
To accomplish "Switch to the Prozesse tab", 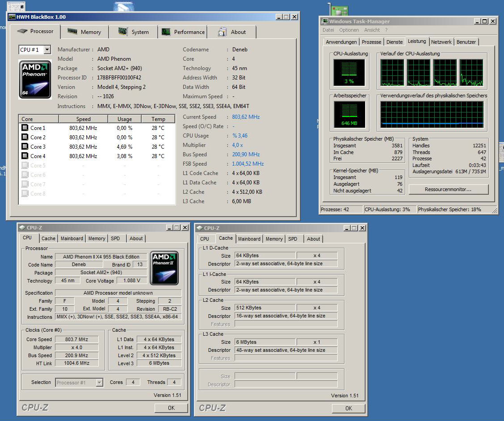I will click(x=371, y=42).
